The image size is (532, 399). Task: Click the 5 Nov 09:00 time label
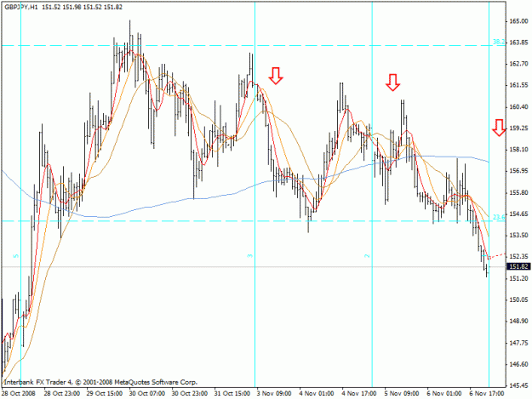[x=402, y=394]
